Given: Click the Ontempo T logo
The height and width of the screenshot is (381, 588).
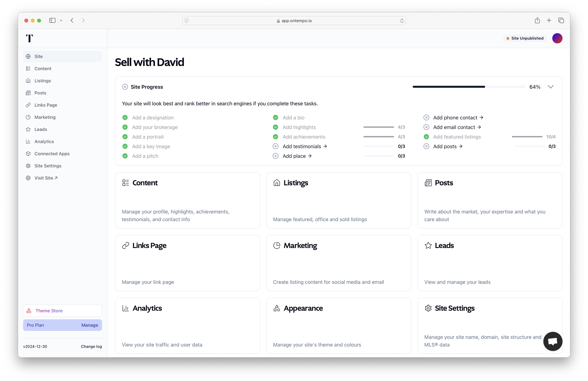Looking at the screenshot, I should coord(29,38).
